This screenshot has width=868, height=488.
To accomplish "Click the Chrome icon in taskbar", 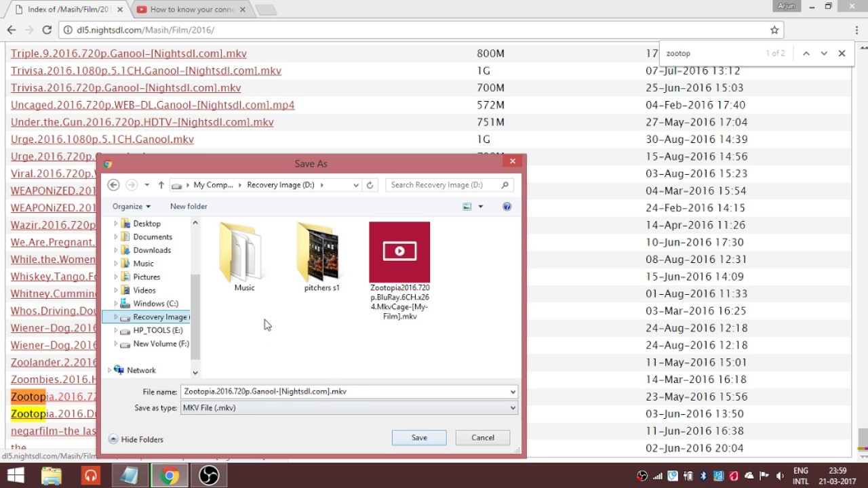I will pyautogui.click(x=170, y=476).
